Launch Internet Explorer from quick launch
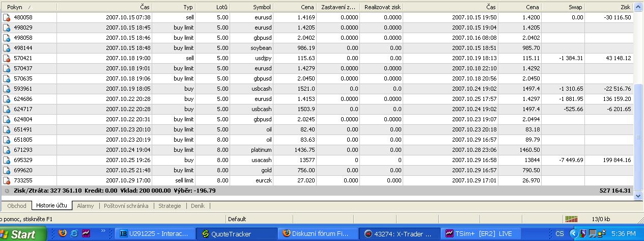Image resolution: width=644 pixels, height=241 pixels. tap(74, 233)
